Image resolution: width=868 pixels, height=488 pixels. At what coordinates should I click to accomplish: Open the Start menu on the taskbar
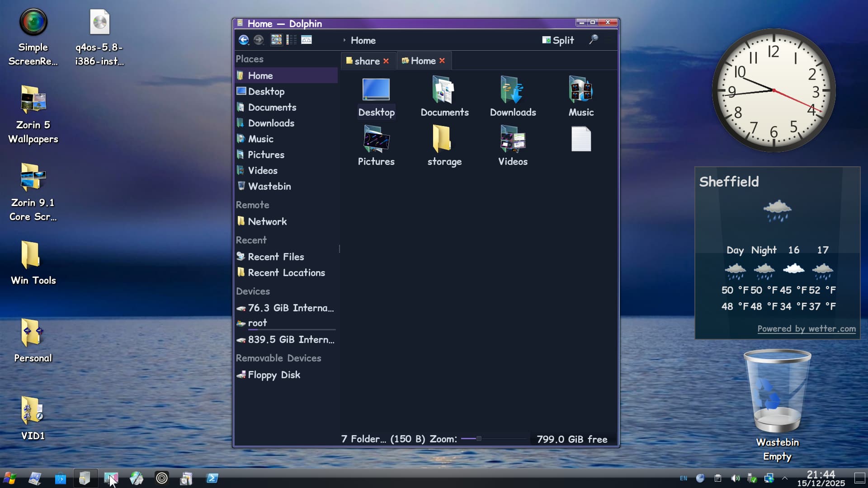pos(9,478)
